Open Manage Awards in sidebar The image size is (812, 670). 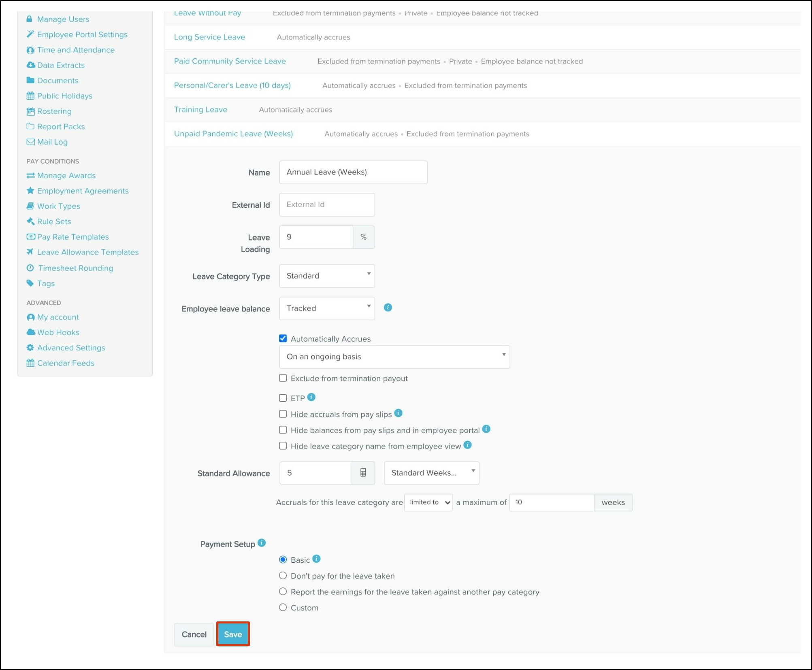pos(66,175)
